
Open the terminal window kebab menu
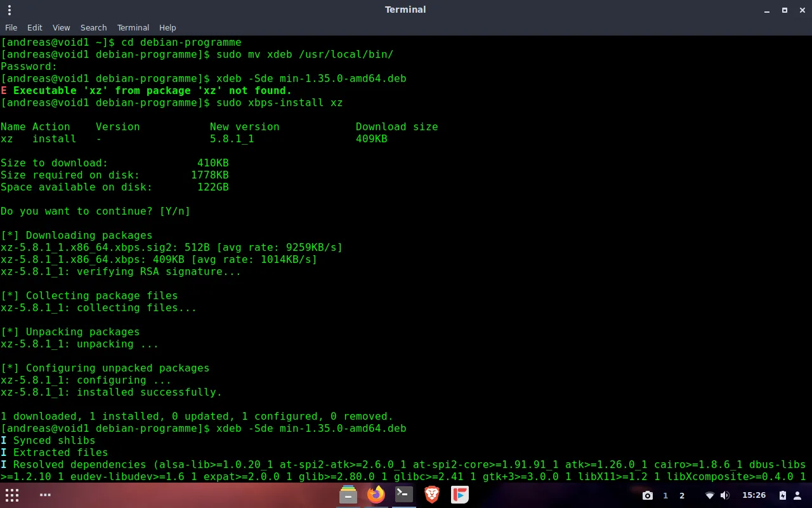tap(10, 10)
